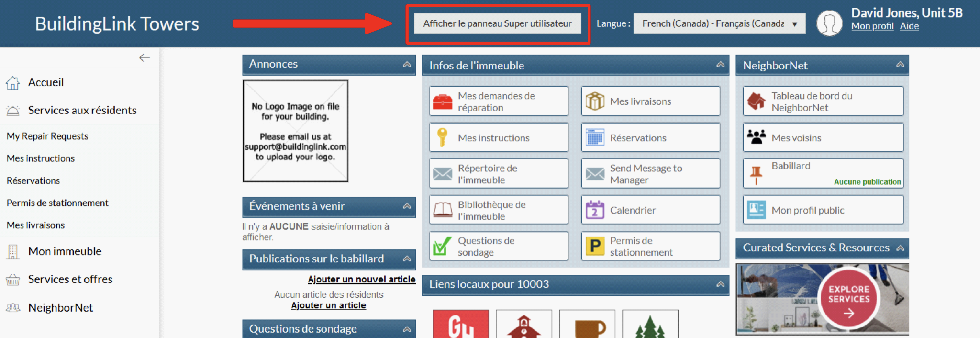Click the Explore Services banner image
The height and width of the screenshot is (338, 980).
[x=822, y=299]
